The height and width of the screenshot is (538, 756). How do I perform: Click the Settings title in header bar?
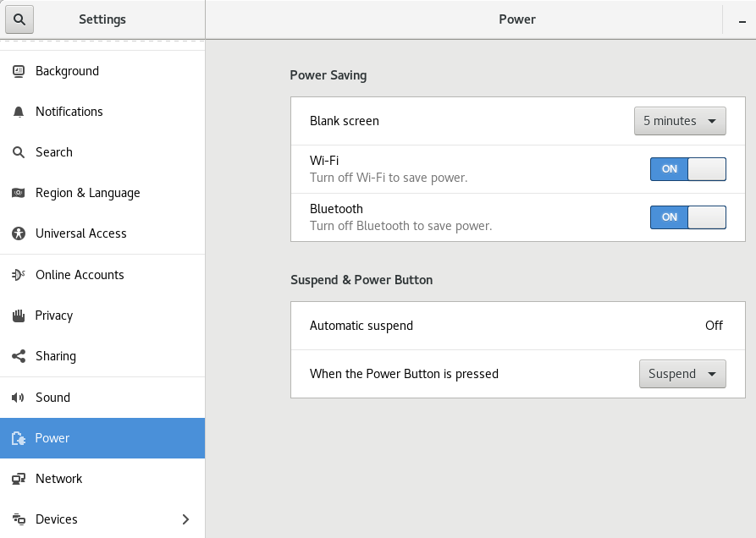point(102,19)
